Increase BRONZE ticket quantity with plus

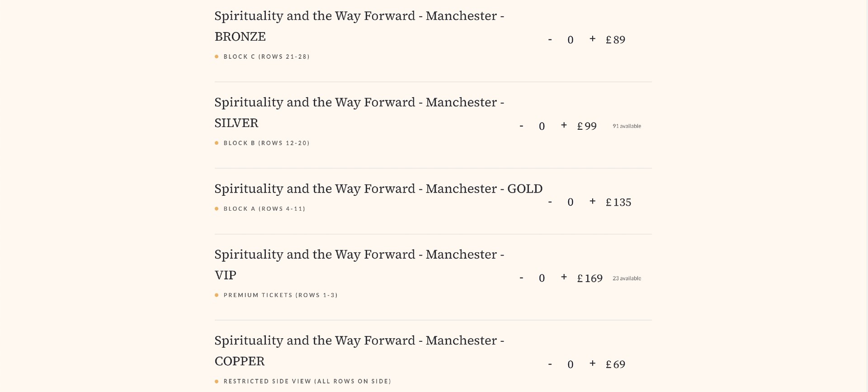tap(592, 39)
